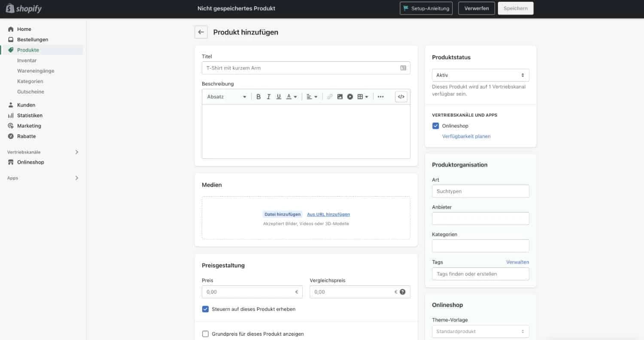Disable the Onlineshop sales channel checkbox

[x=436, y=125]
